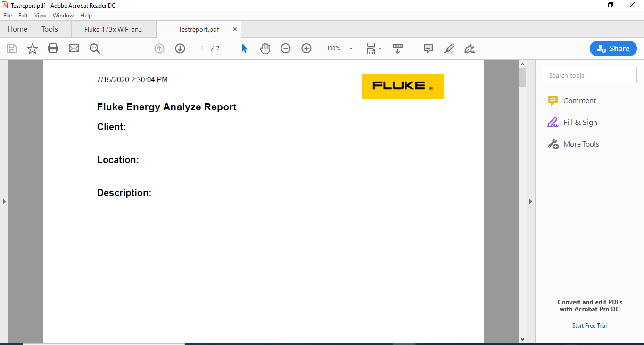Click the Location: label
Viewport: 644px width, 345px height.
[118, 160]
